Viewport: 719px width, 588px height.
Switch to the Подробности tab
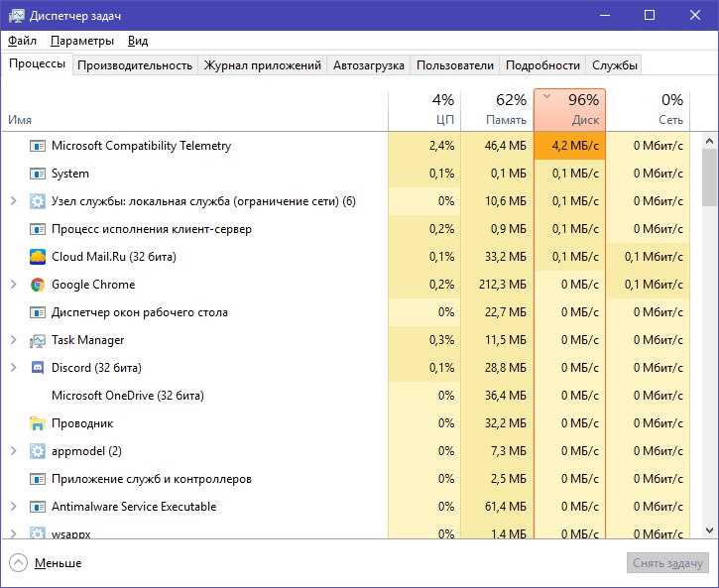[x=542, y=65]
